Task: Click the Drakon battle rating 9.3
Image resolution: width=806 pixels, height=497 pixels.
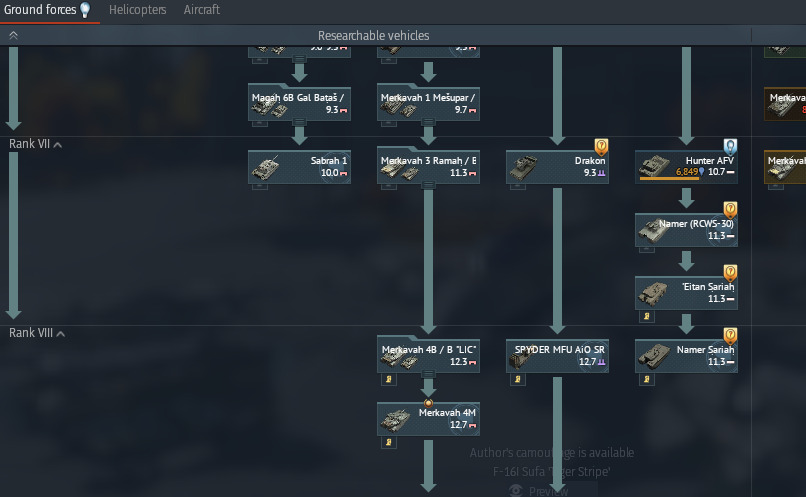Action: [x=590, y=173]
